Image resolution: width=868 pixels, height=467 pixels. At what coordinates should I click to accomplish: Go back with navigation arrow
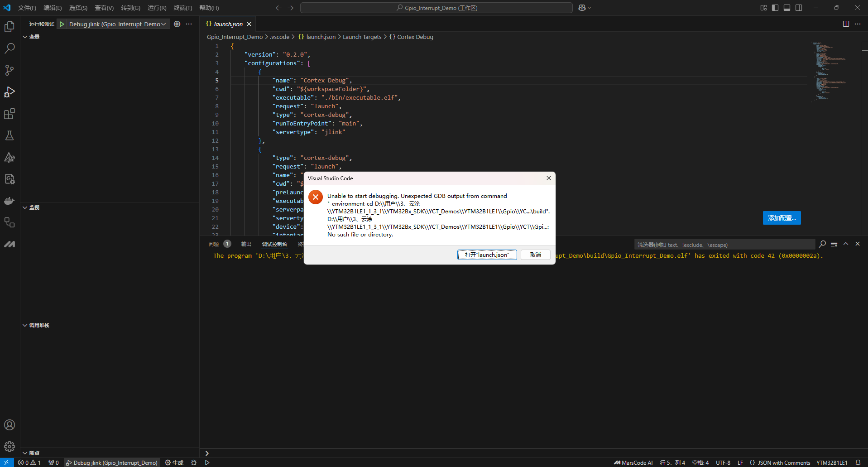point(278,8)
